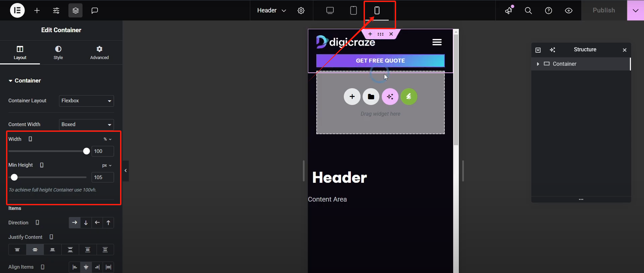Open the Notes comment icon
Image resolution: width=644 pixels, height=273 pixels.
[95, 10]
